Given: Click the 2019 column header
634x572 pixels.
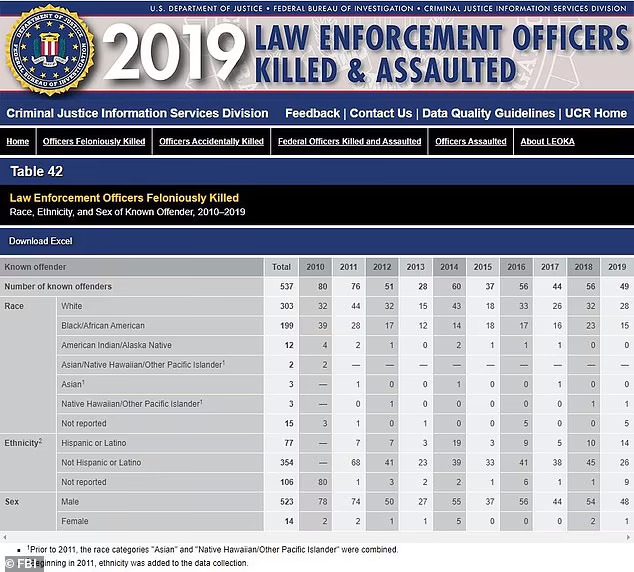Looking at the screenshot, I should 617,267.
